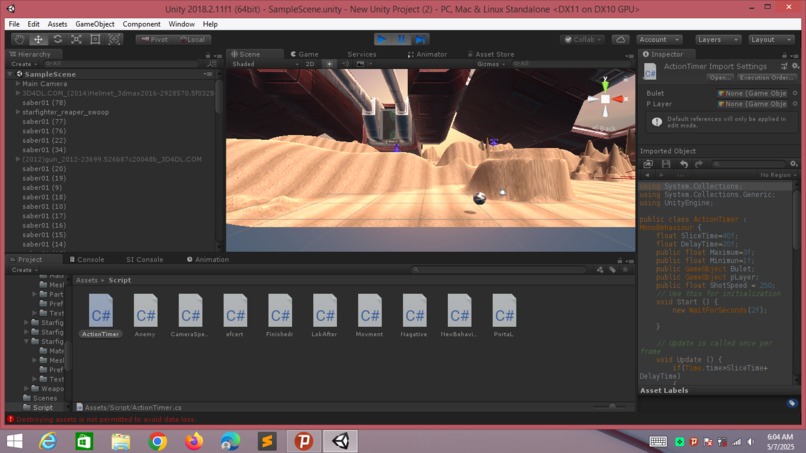The width and height of the screenshot is (806, 453).
Task: Click the Step frame button
Action: click(420, 39)
